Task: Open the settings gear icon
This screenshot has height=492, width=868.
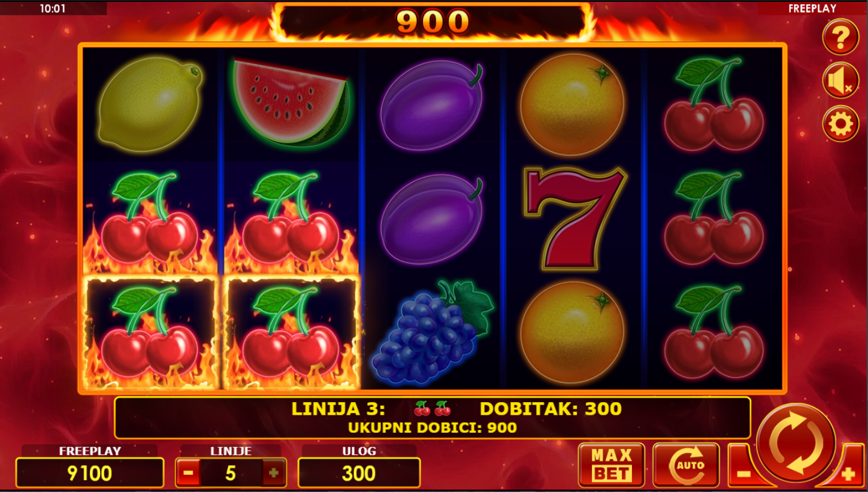Action: [x=840, y=124]
